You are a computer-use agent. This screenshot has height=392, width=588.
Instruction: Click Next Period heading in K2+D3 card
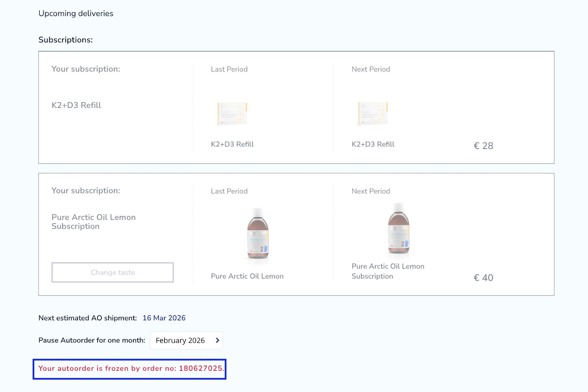(x=370, y=69)
